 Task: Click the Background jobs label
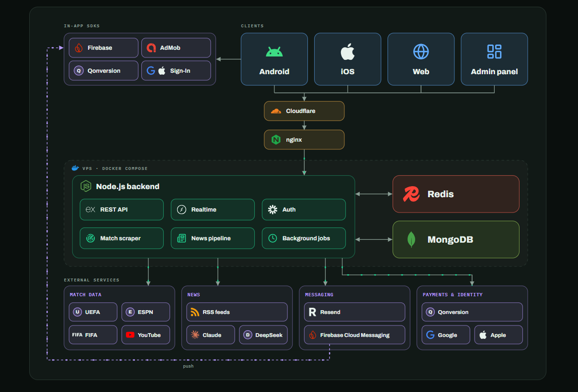(306, 238)
